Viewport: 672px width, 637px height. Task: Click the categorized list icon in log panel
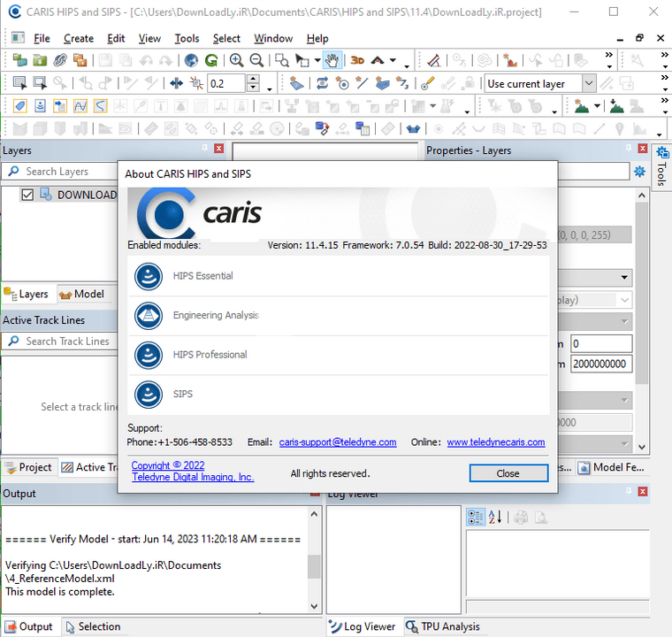476,517
